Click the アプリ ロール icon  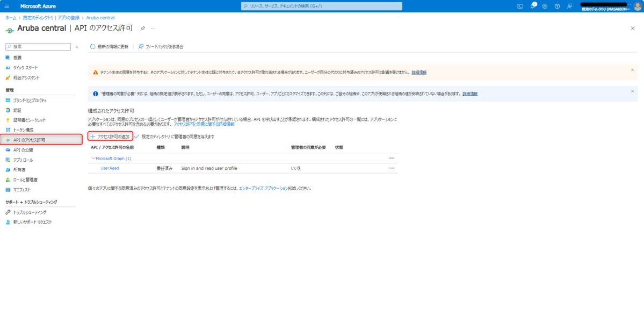click(x=8, y=160)
